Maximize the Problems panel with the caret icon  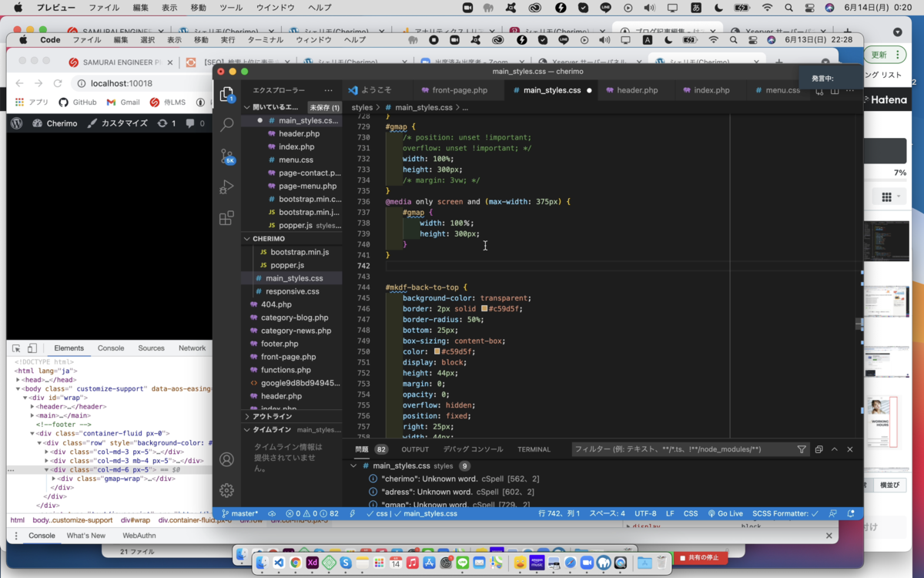click(835, 449)
